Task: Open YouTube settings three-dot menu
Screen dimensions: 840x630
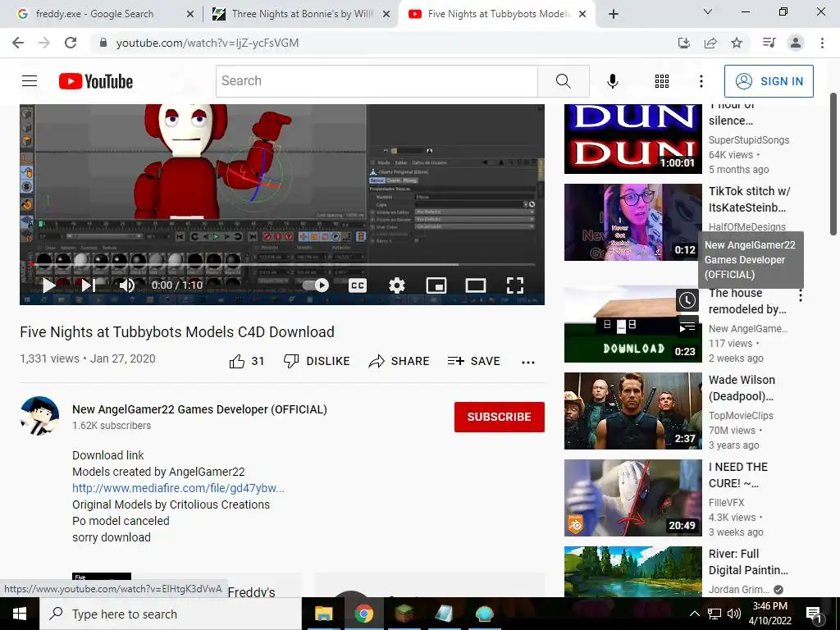Action: pyautogui.click(x=701, y=81)
